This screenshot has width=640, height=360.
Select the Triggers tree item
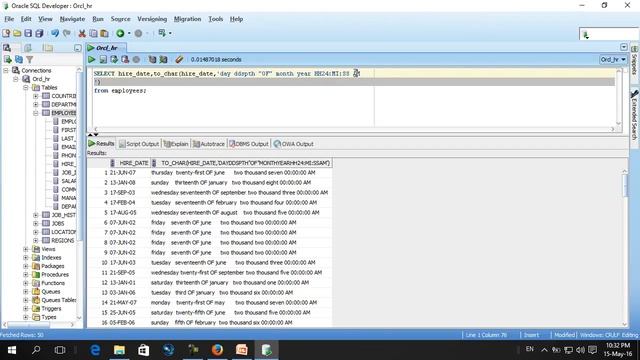pyautogui.click(x=51, y=309)
